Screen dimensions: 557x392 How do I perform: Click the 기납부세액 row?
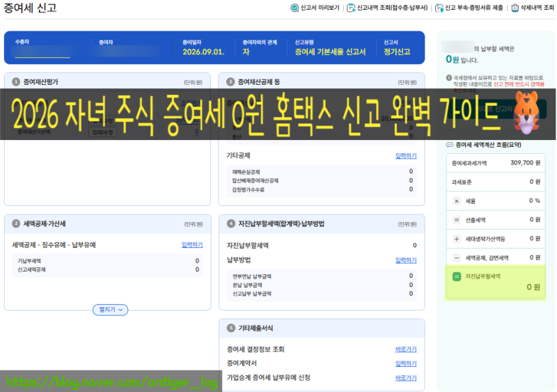108,261
